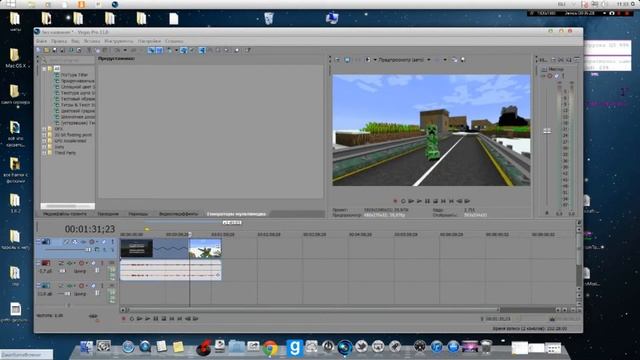Toggle Loop Playback in the timeline transport
640x360 pixels.
coord(132,318)
